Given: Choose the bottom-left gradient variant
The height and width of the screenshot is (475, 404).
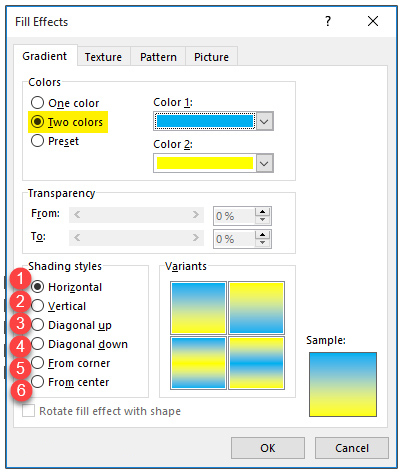Looking at the screenshot, I should click(198, 363).
